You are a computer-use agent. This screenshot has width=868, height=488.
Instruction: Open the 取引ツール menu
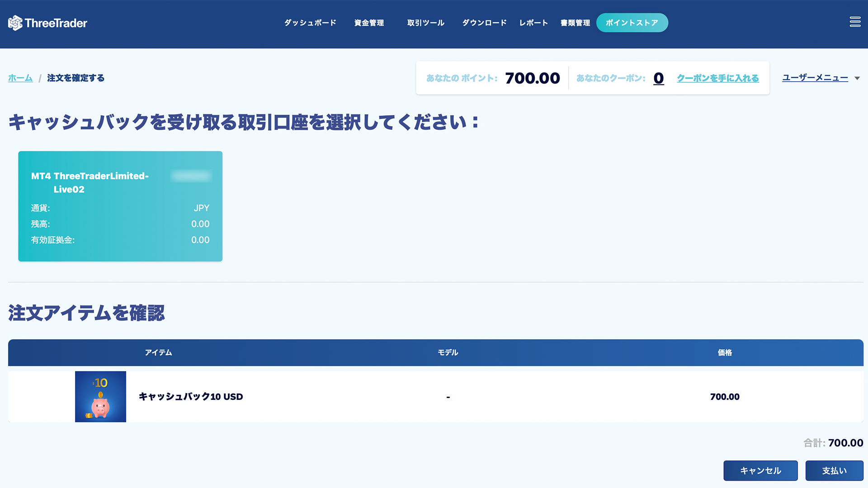tap(425, 23)
